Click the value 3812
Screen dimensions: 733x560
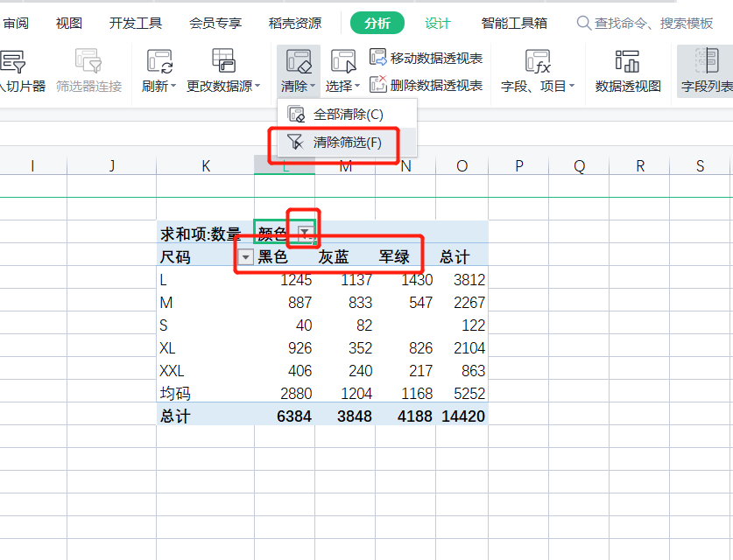469,280
